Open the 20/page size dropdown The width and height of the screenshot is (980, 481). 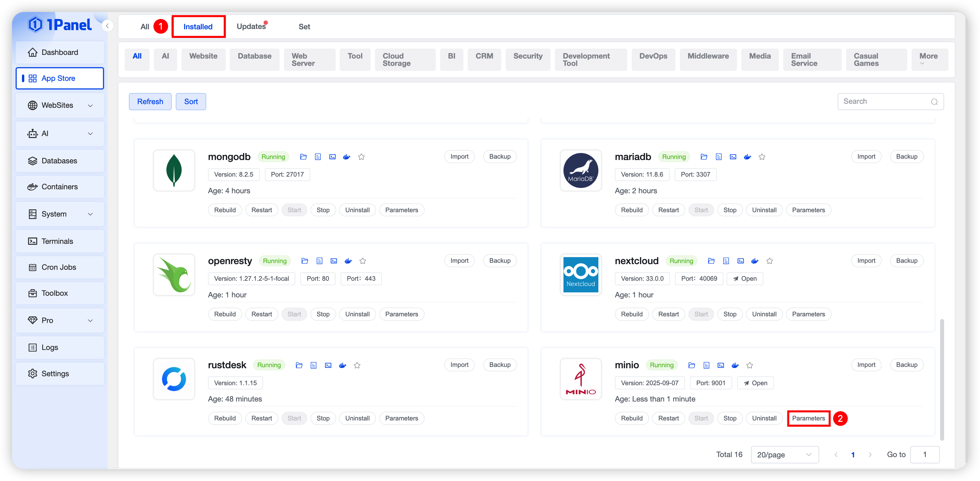pos(784,455)
